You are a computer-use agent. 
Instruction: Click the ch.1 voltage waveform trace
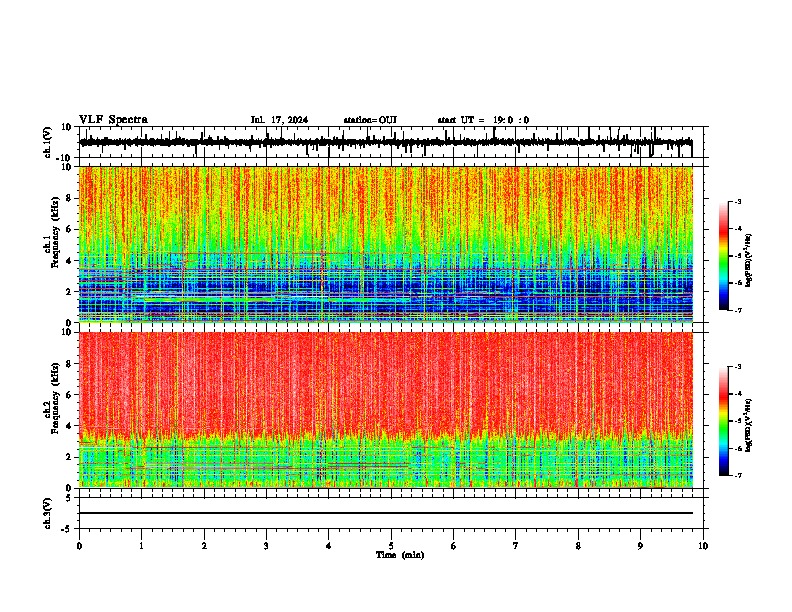coord(386,142)
